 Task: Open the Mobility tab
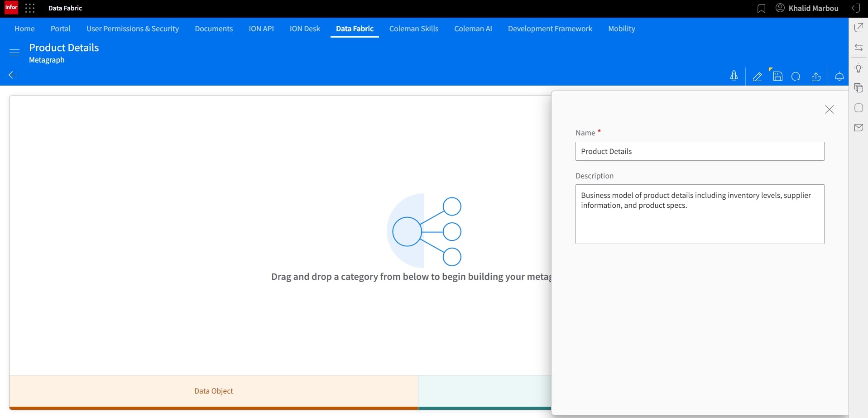click(622, 29)
